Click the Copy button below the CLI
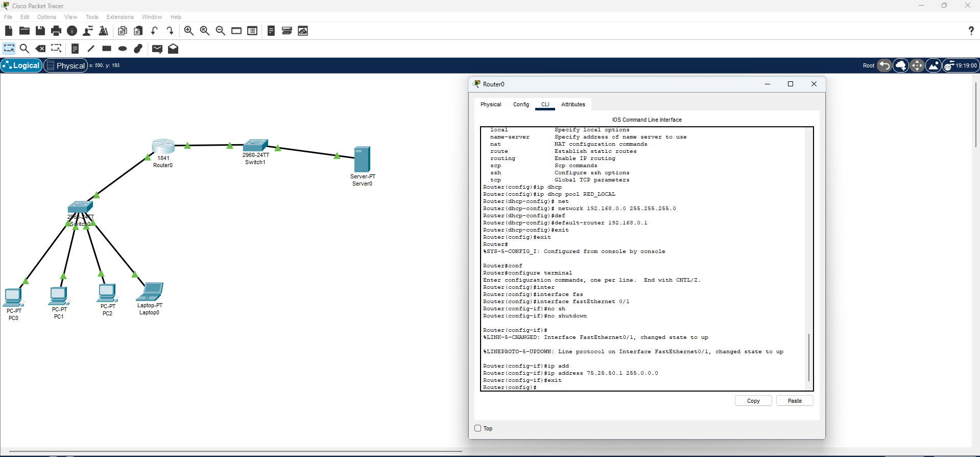This screenshot has height=457, width=980. 753,401
